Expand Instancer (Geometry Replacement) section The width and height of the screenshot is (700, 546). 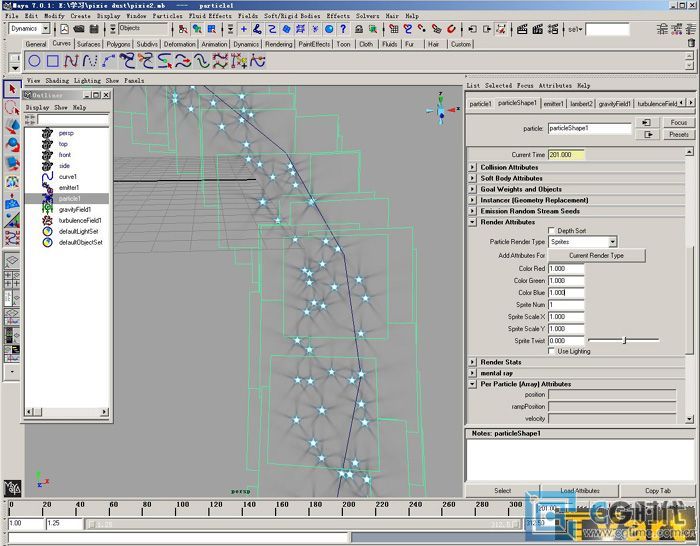click(472, 200)
